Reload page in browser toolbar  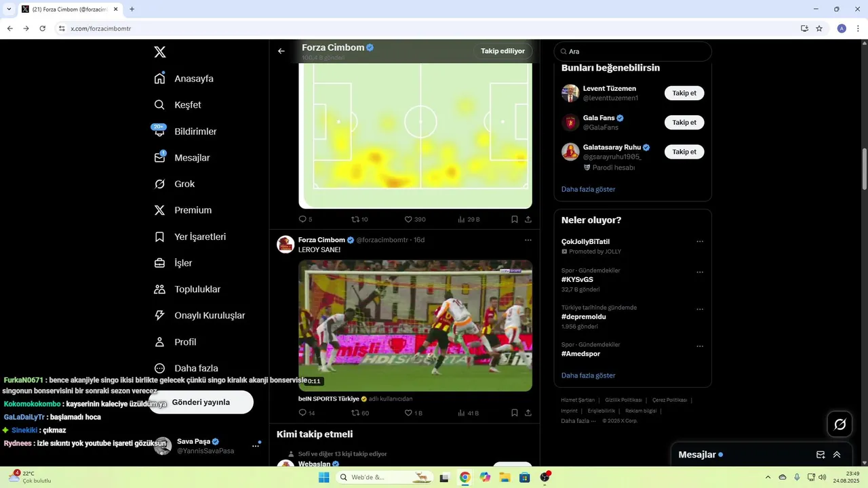(42, 28)
